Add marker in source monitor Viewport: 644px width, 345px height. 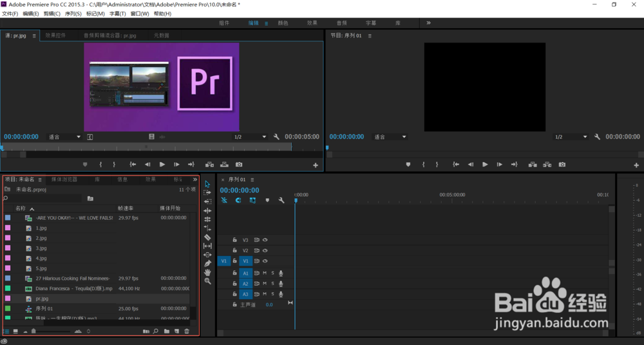point(85,164)
